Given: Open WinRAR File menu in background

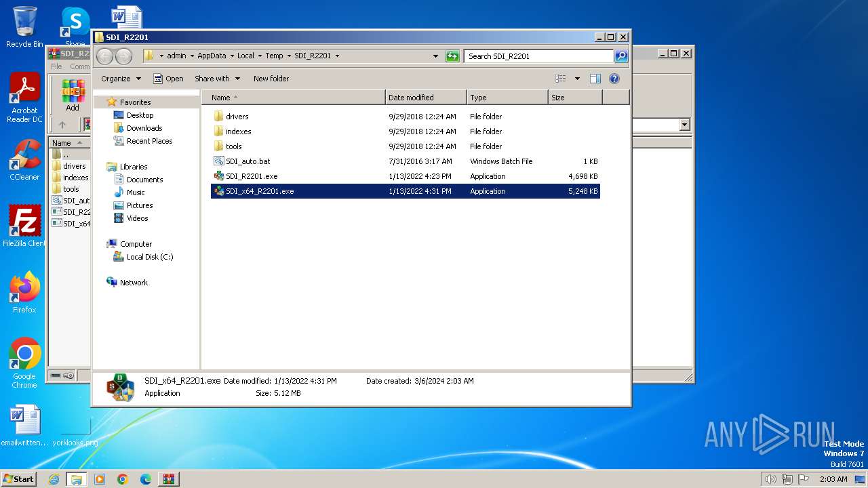Looking at the screenshot, I should click(56, 66).
